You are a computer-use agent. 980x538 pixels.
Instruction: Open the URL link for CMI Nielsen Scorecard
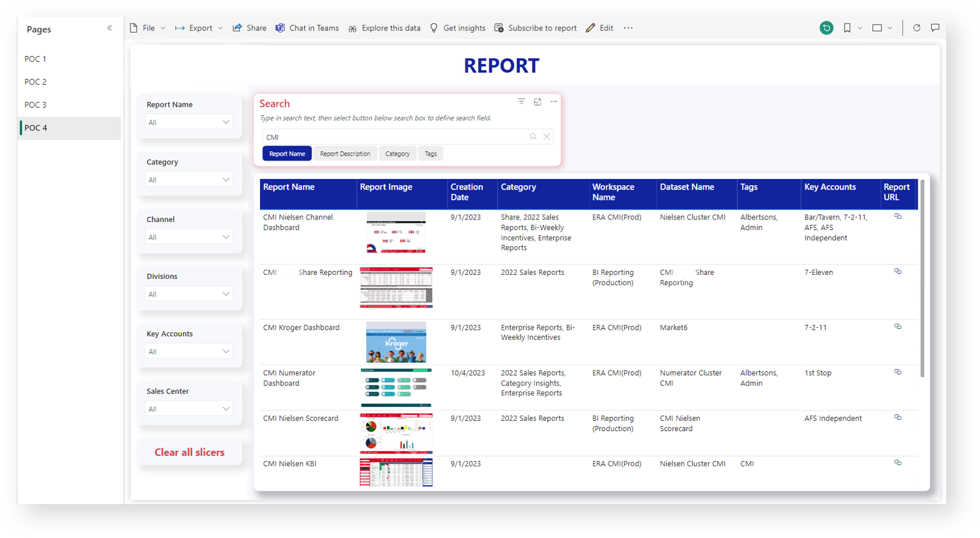click(898, 418)
